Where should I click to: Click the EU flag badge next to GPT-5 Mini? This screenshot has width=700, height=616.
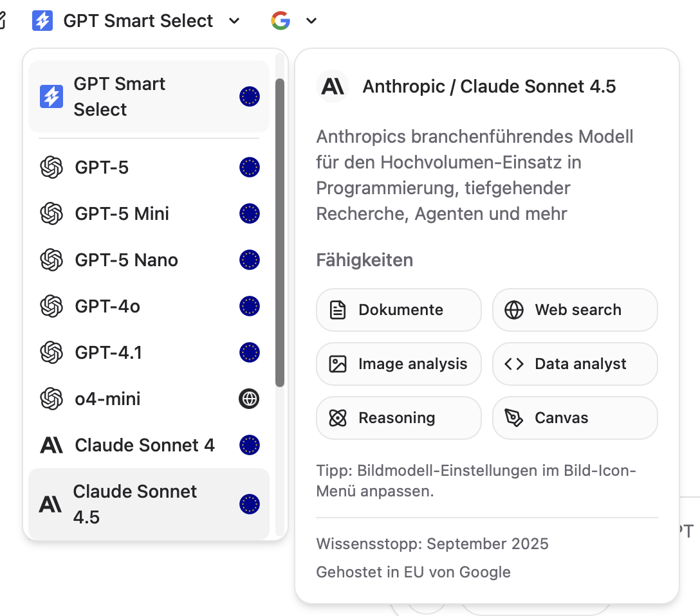pos(249,213)
